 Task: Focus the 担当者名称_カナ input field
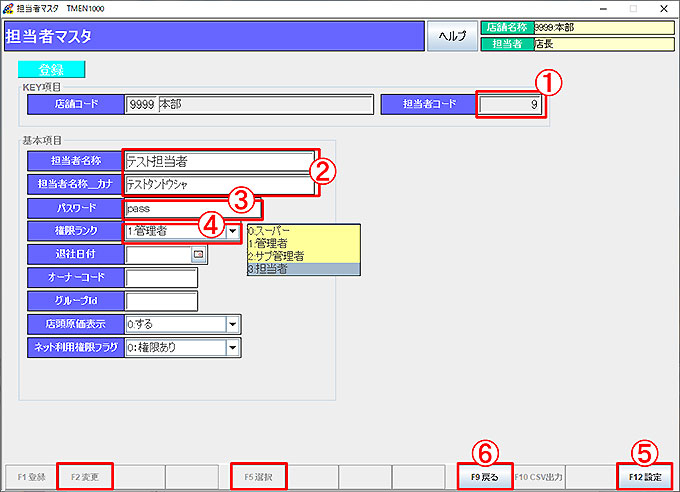click(217, 185)
